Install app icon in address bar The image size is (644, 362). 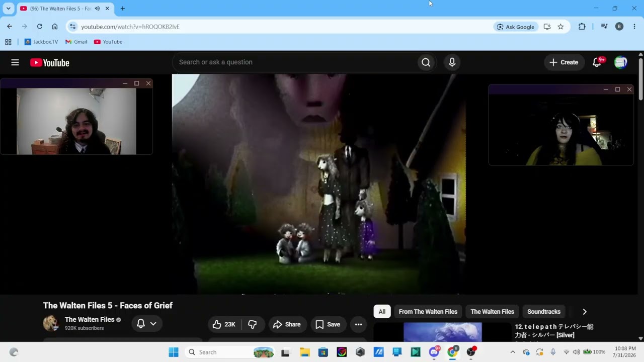547,27
